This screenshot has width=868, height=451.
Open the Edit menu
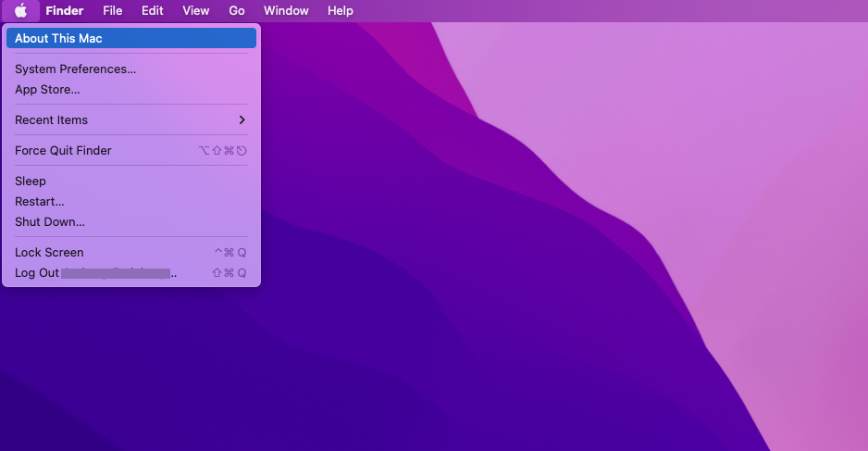pyautogui.click(x=153, y=10)
